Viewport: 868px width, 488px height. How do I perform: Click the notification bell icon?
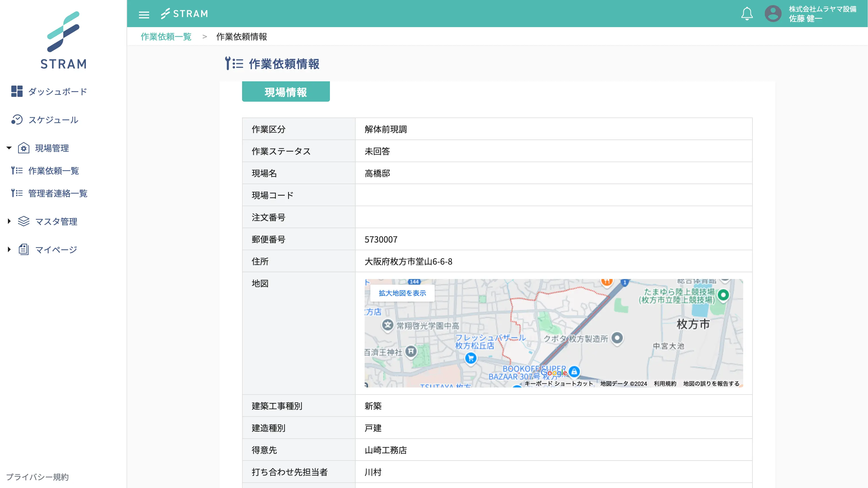[747, 14]
